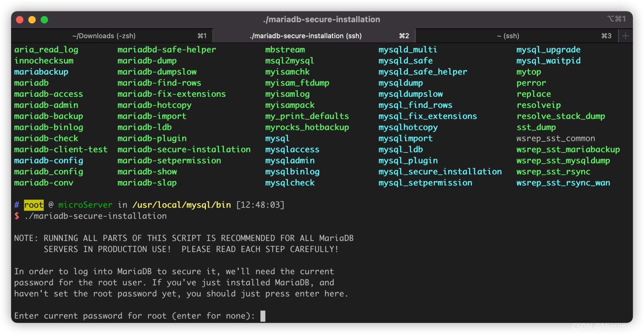Click mysql_secure_installation entry

coord(440,172)
